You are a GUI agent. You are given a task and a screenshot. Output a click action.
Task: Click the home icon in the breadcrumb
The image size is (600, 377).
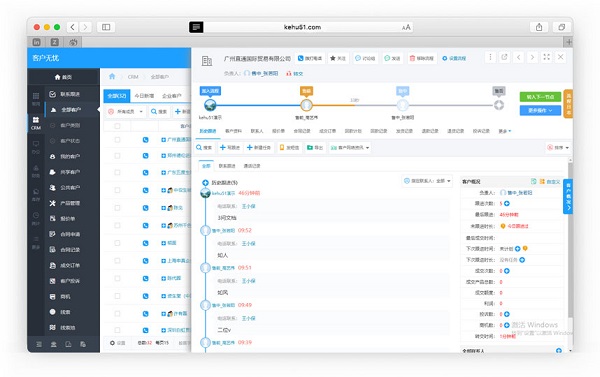[x=112, y=77]
